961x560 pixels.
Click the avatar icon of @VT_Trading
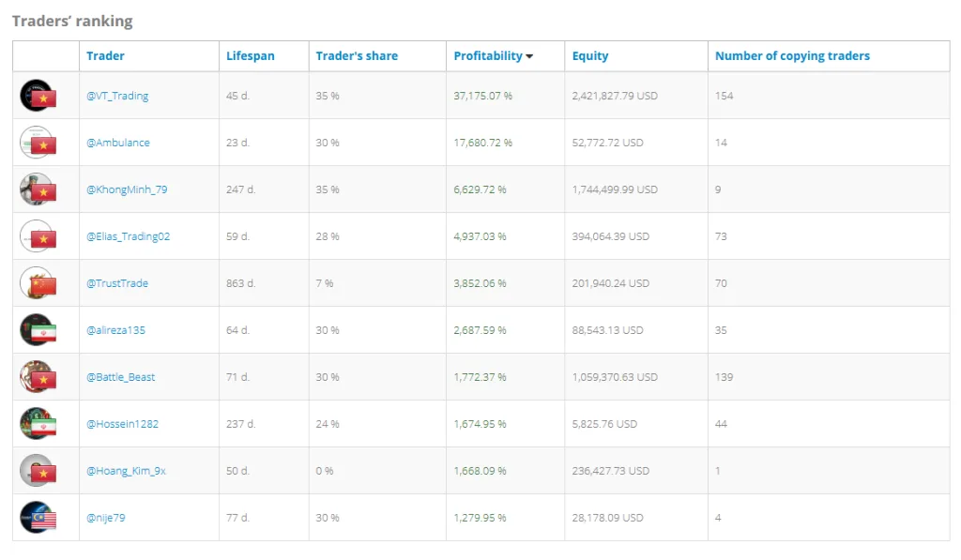pos(38,96)
